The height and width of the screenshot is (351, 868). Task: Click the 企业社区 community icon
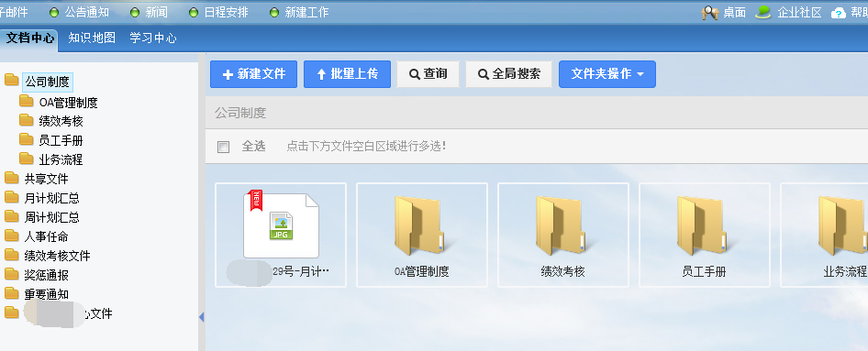(x=763, y=12)
